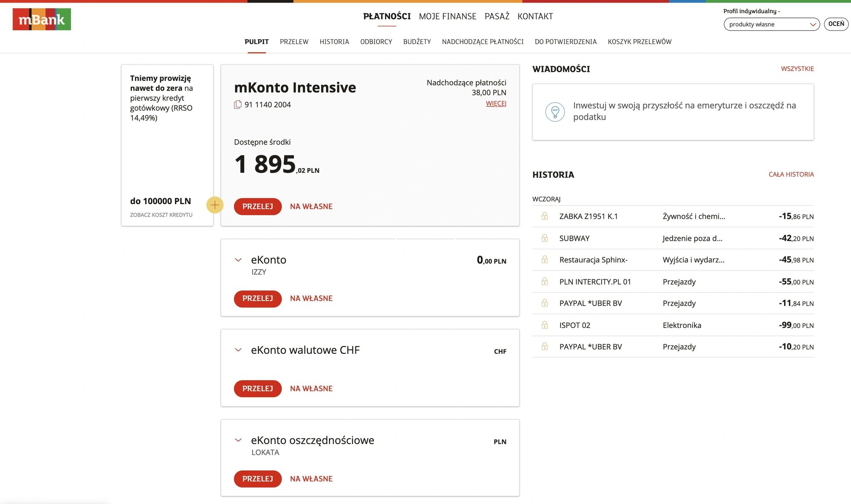Click the Wyjścia i wydarz... category
The height and width of the screenshot is (504, 851).
694,259
